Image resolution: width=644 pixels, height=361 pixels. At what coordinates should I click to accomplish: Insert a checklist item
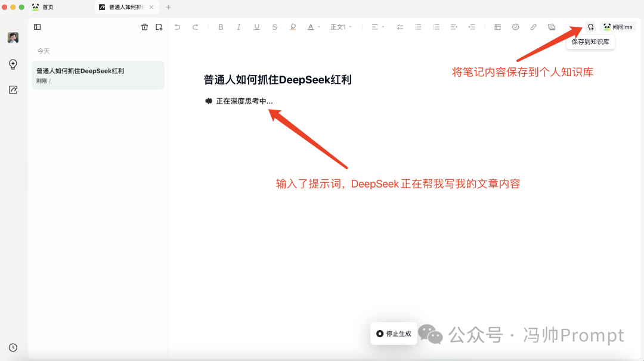[x=400, y=27]
